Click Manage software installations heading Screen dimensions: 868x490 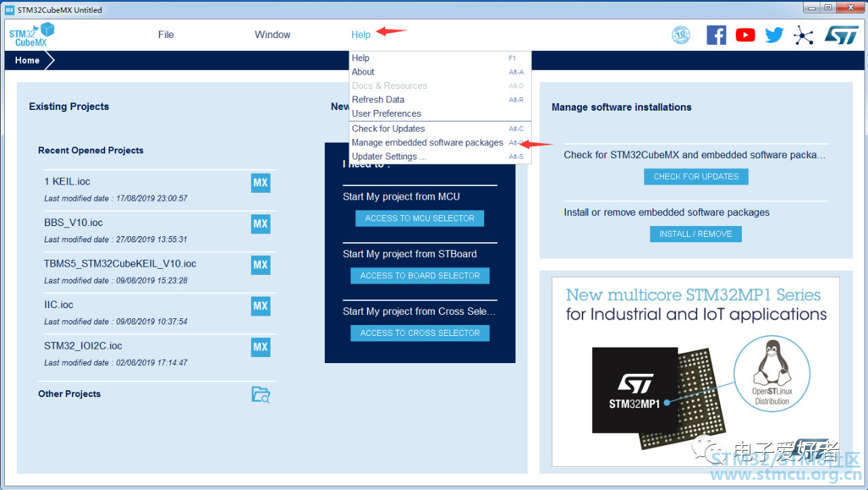622,107
